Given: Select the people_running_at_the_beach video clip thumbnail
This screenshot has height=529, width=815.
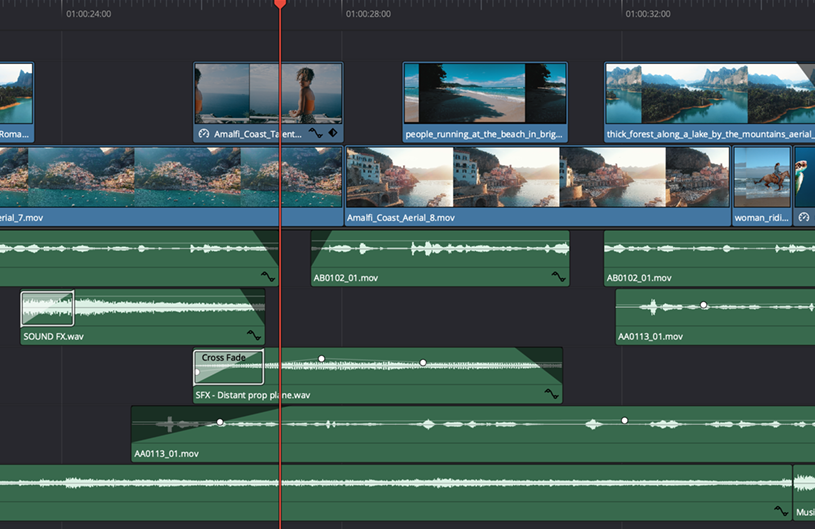Looking at the screenshot, I should (485, 94).
